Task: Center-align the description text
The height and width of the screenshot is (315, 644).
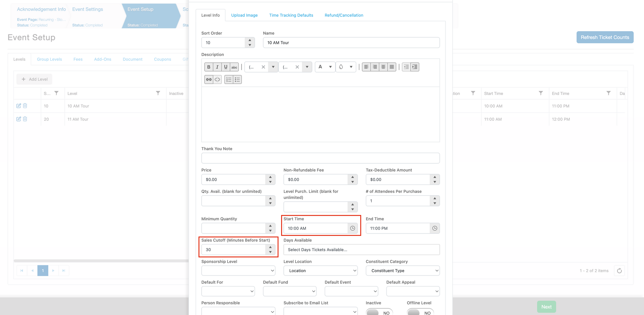Action: coord(383,67)
